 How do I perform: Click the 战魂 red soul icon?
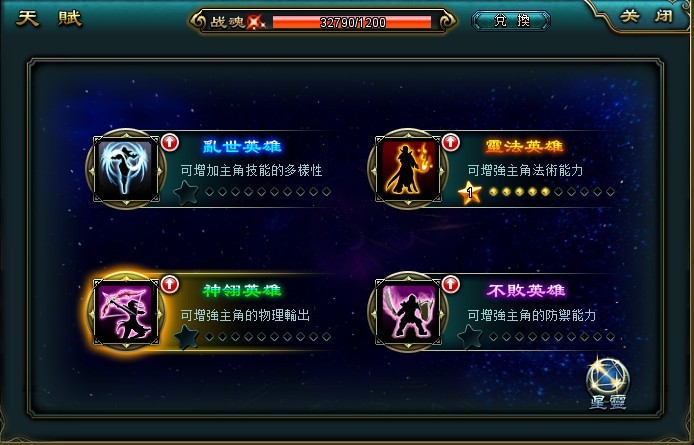(256, 22)
